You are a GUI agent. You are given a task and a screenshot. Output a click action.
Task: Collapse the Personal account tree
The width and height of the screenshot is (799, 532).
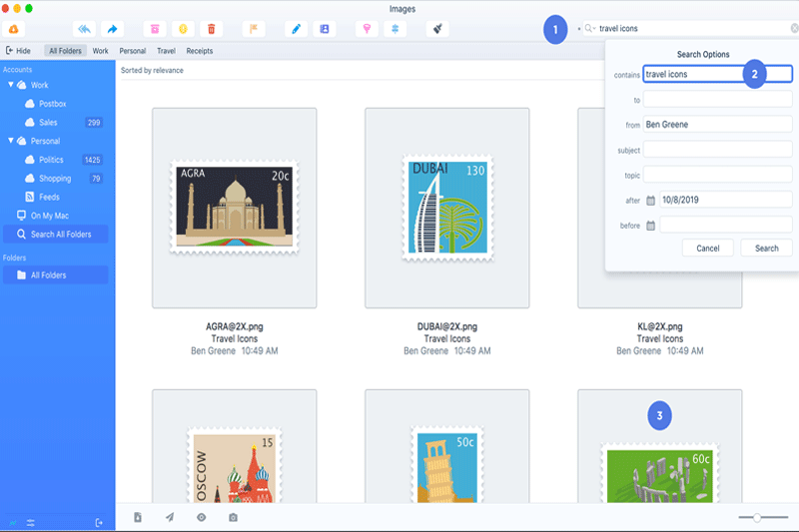10,141
